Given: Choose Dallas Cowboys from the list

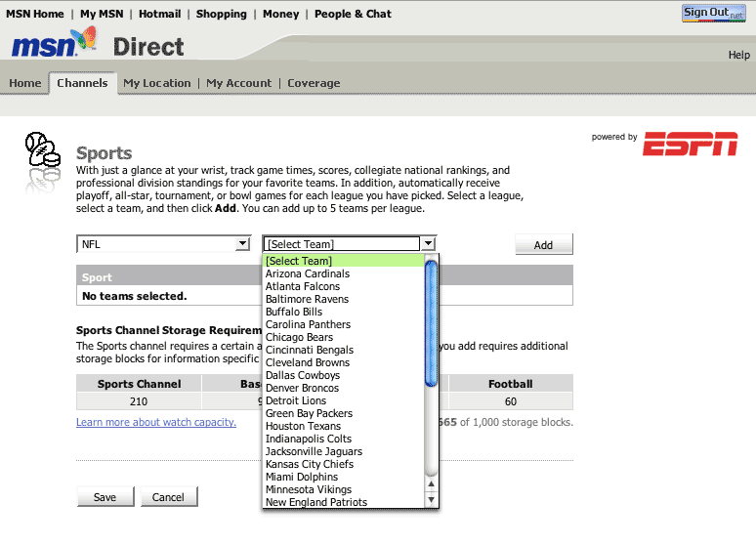Looking at the screenshot, I should pyautogui.click(x=344, y=375).
